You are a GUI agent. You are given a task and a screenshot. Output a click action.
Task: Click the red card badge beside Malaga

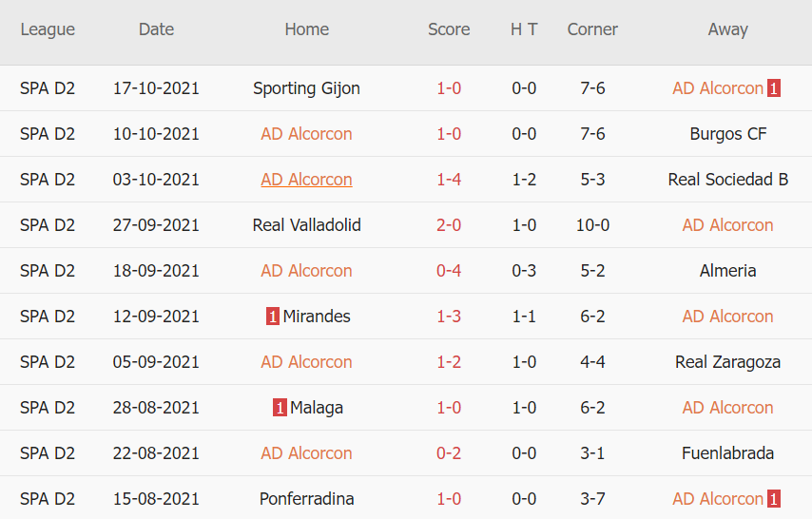coord(280,408)
